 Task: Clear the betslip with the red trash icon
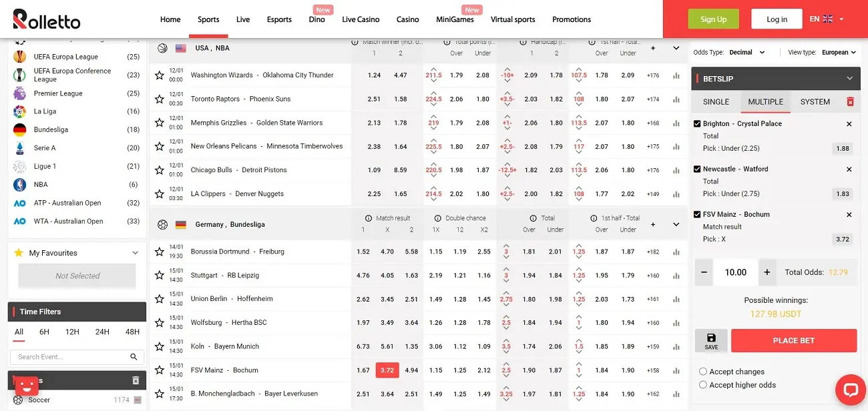click(850, 102)
